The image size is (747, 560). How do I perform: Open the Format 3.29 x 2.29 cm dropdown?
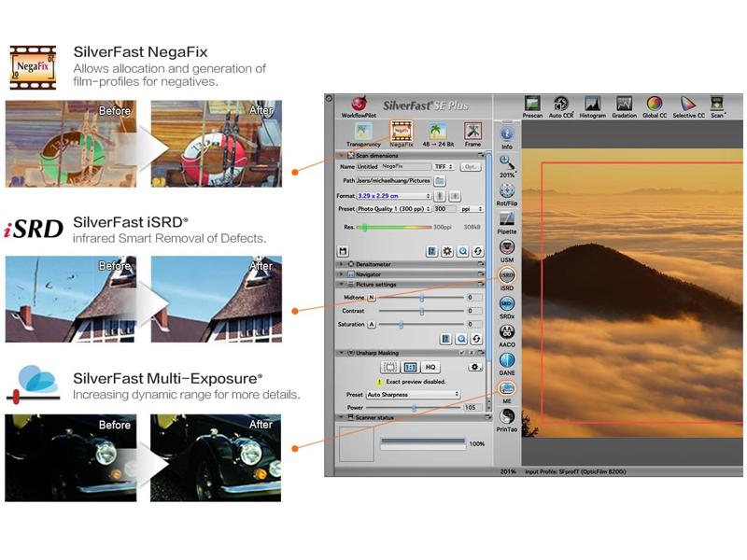pyautogui.click(x=394, y=196)
